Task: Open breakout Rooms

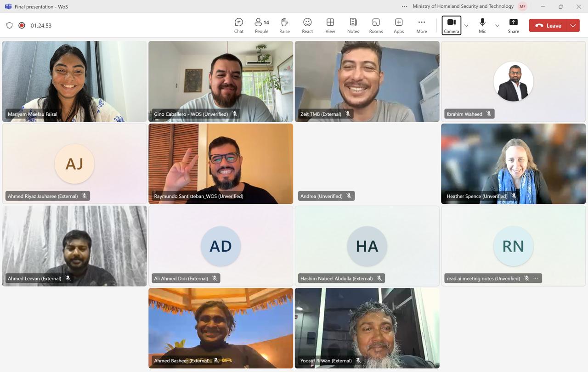Action: pos(376,25)
